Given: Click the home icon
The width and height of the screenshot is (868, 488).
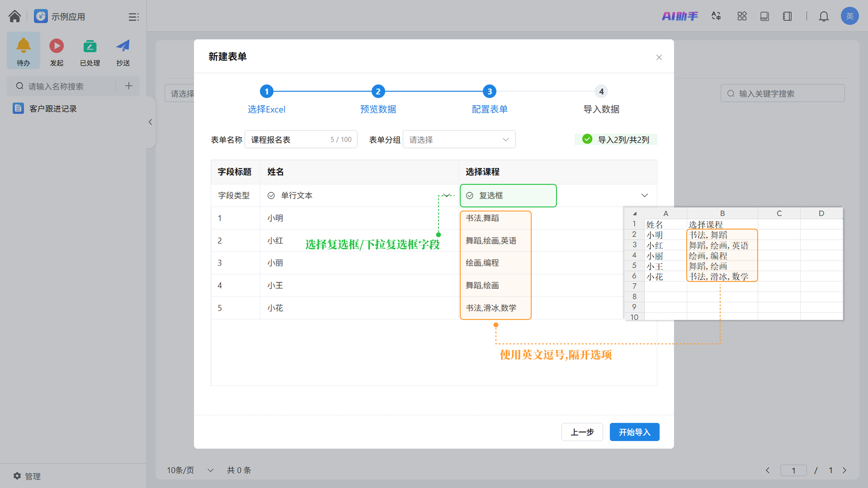Looking at the screenshot, I should pyautogui.click(x=14, y=16).
